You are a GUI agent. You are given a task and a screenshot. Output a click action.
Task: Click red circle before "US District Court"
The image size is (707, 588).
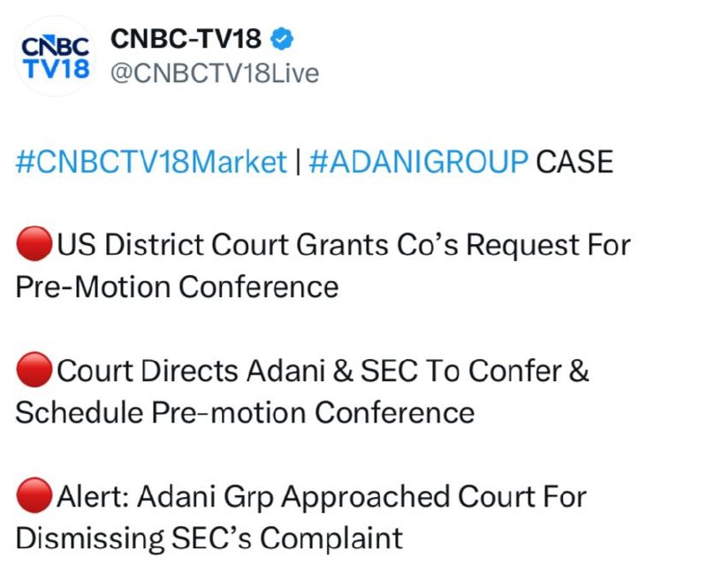tap(34, 245)
